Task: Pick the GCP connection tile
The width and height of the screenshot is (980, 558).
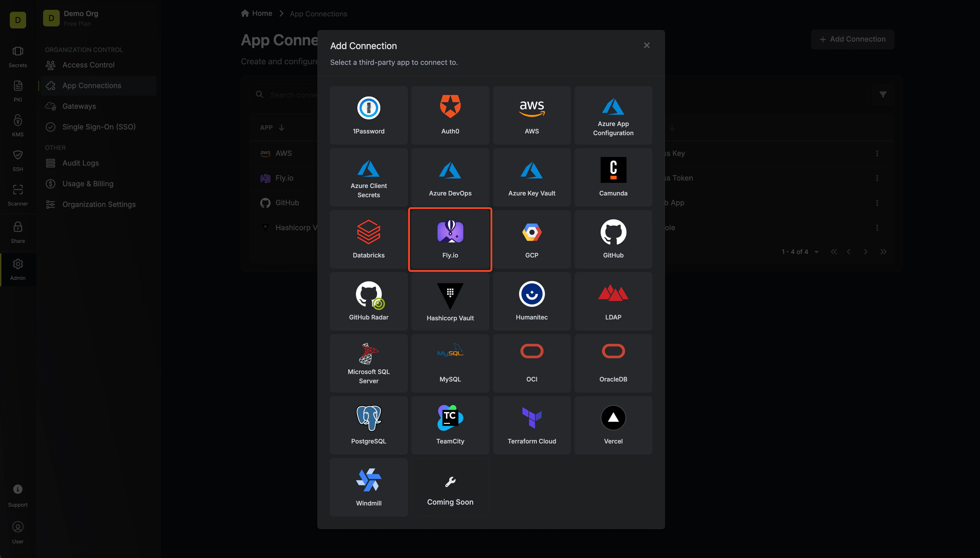Action: (532, 239)
